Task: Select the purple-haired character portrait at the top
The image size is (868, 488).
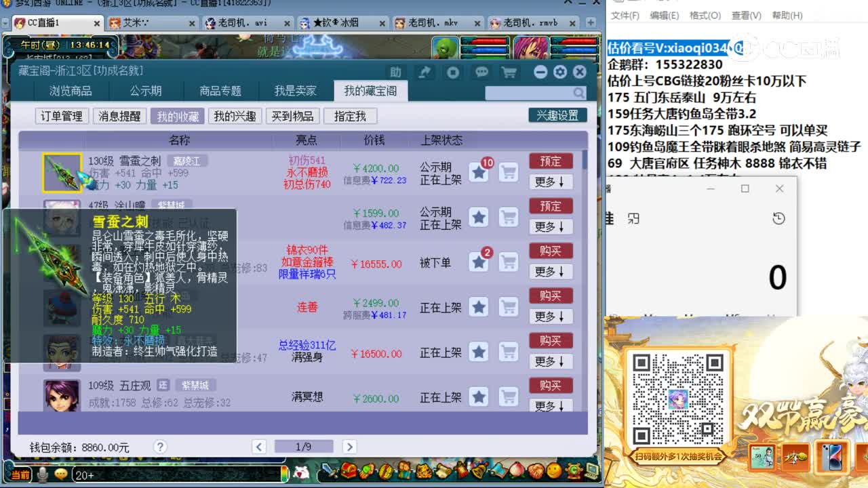Action: pos(530,47)
